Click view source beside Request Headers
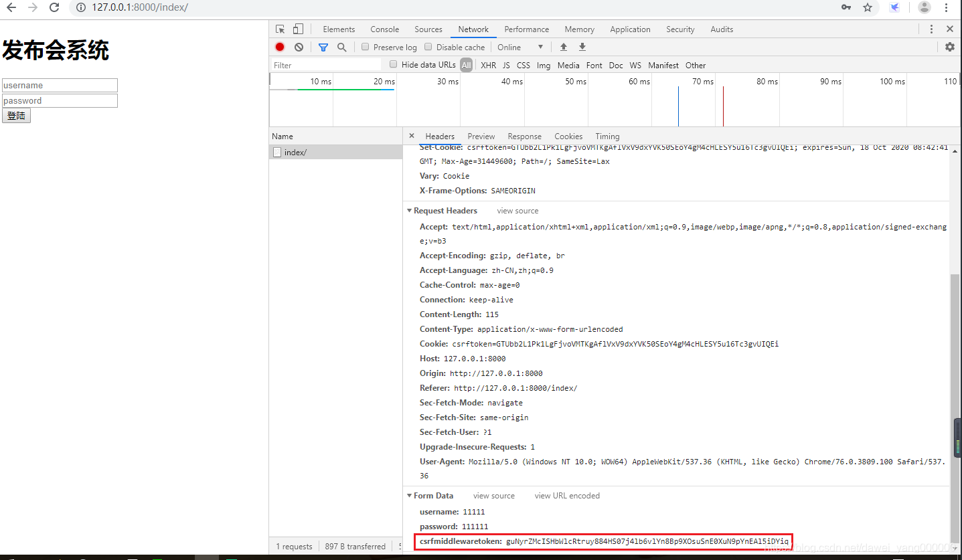The image size is (962, 560). [x=517, y=211]
